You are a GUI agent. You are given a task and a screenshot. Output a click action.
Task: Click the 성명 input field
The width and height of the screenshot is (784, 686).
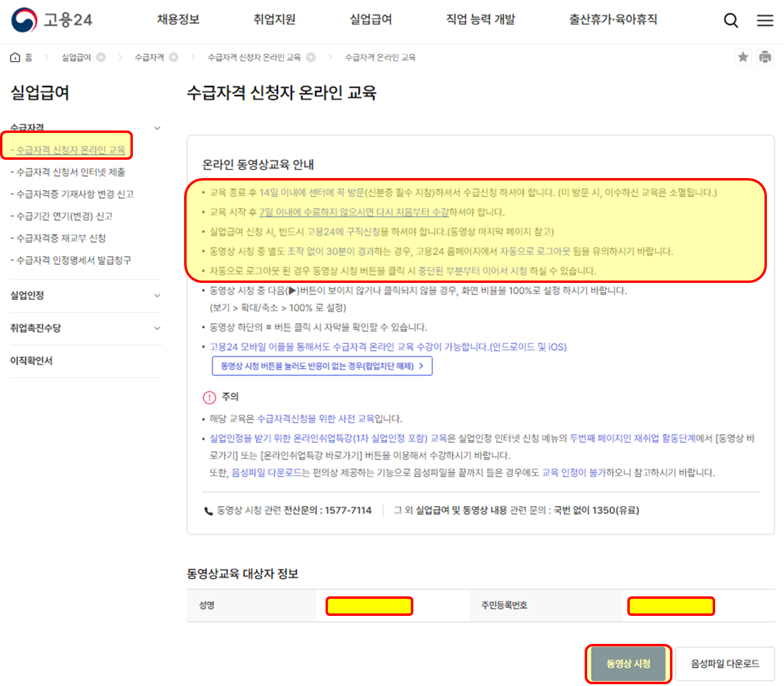point(369,606)
